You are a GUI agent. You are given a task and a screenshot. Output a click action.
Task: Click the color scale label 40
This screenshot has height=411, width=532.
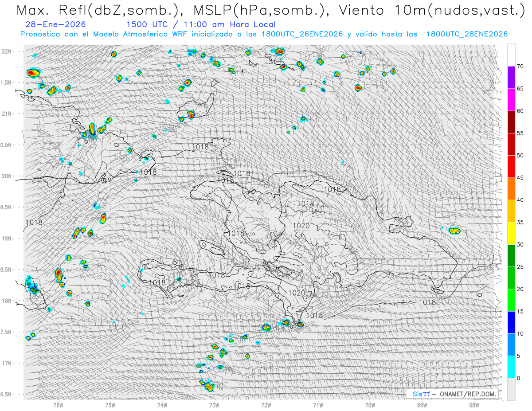tap(520, 200)
